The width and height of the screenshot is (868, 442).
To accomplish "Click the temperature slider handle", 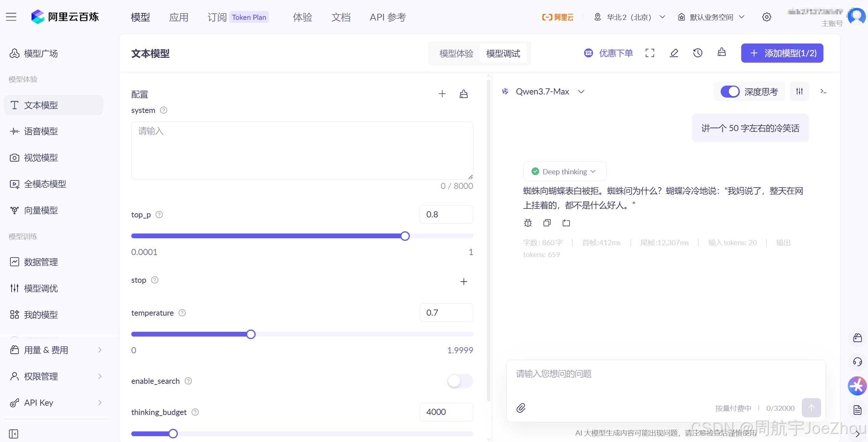I will tap(251, 334).
